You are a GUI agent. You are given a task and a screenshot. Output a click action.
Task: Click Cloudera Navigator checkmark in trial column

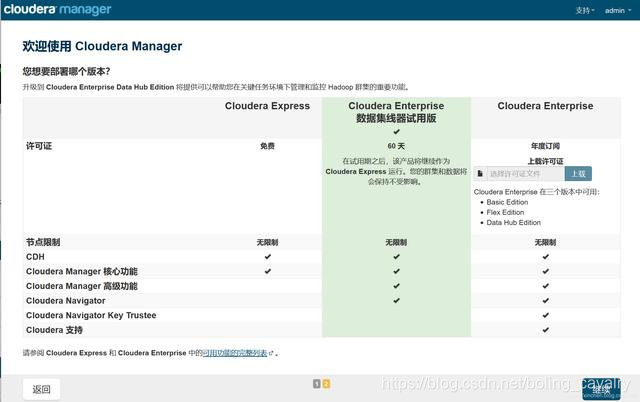[396, 300]
